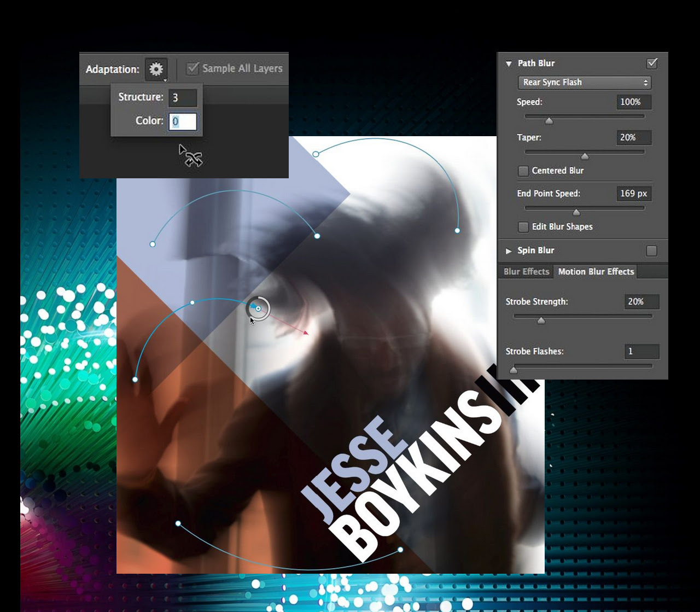Click the Structure value field
The height and width of the screenshot is (612, 700).
183,97
